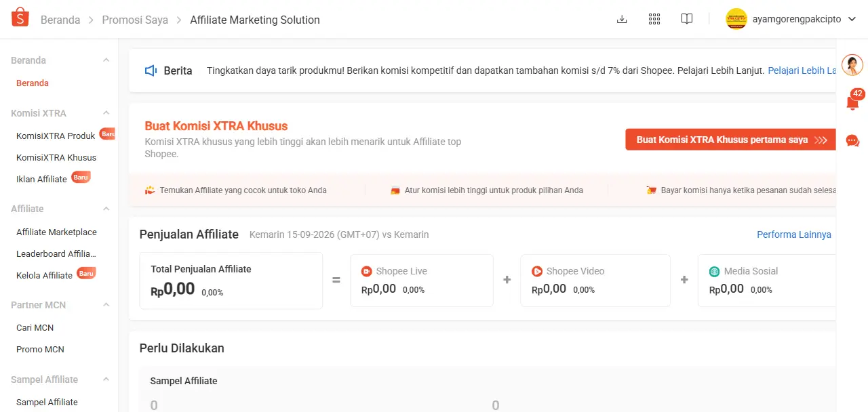This screenshot has height=412, width=868.
Task: Click the Atur komisi wallet icon
Action: (395, 190)
